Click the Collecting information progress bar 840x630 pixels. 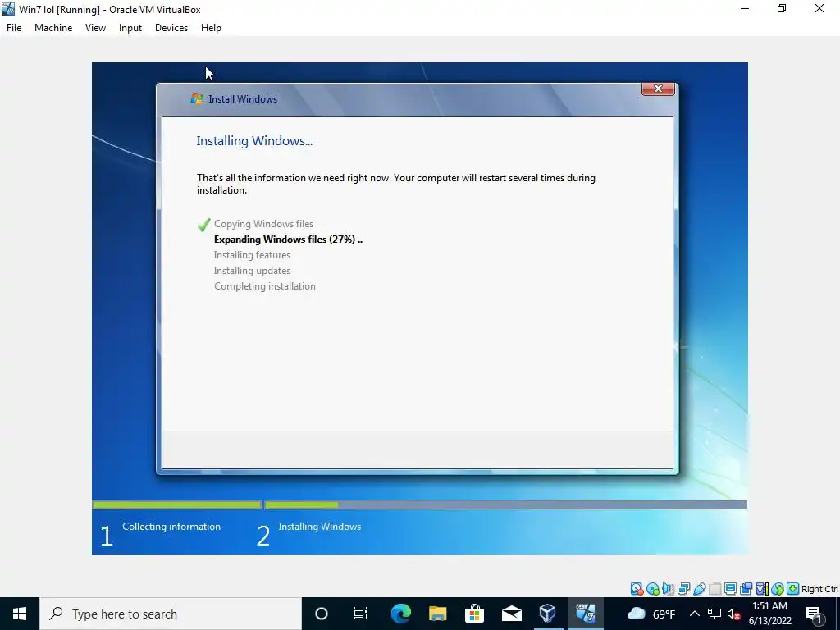(x=177, y=504)
